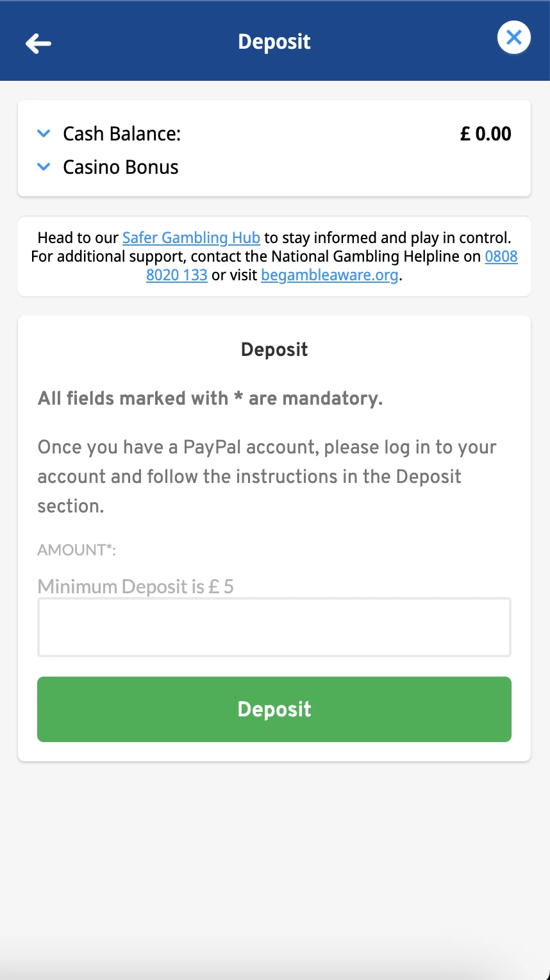Click the Minimum Deposit is £ 5 hint
The width and height of the screenshot is (550, 980).
pyautogui.click(x=136, y=587)
